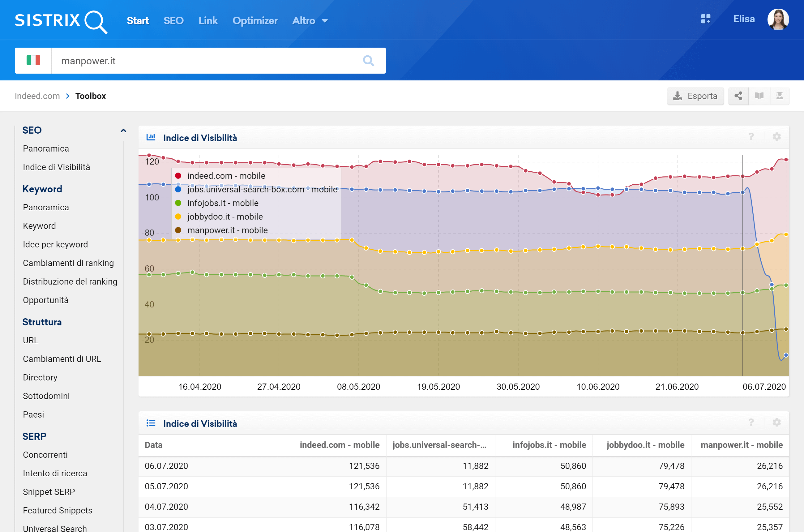Image resolution: width=804 pixels, height=532 pixels.
Task: Click the share icon button
Action: coord(738,96)
